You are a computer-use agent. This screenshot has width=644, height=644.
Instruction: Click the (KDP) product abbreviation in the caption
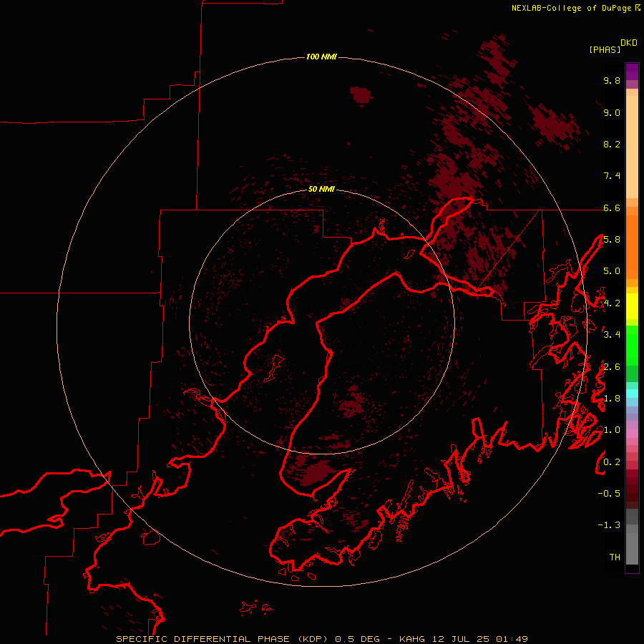[x=313, y=639]
